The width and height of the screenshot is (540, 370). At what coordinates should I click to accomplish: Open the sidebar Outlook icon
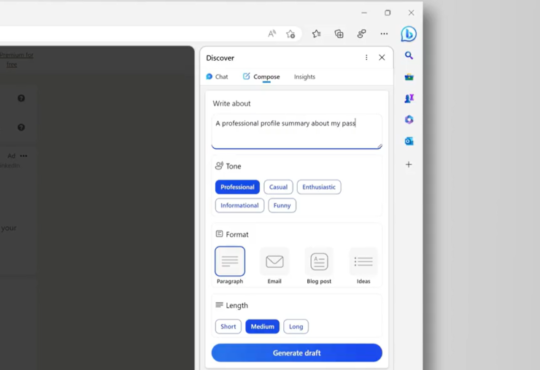pos(409,141)
